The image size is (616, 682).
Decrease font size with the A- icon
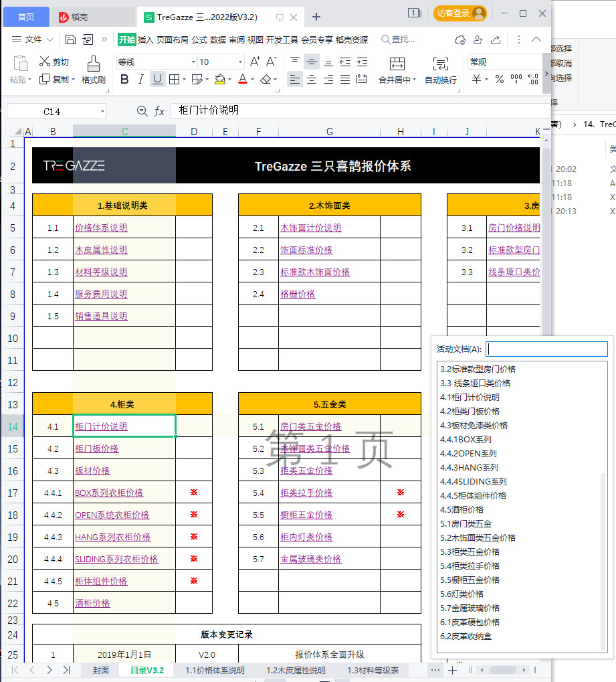[272, 62]
